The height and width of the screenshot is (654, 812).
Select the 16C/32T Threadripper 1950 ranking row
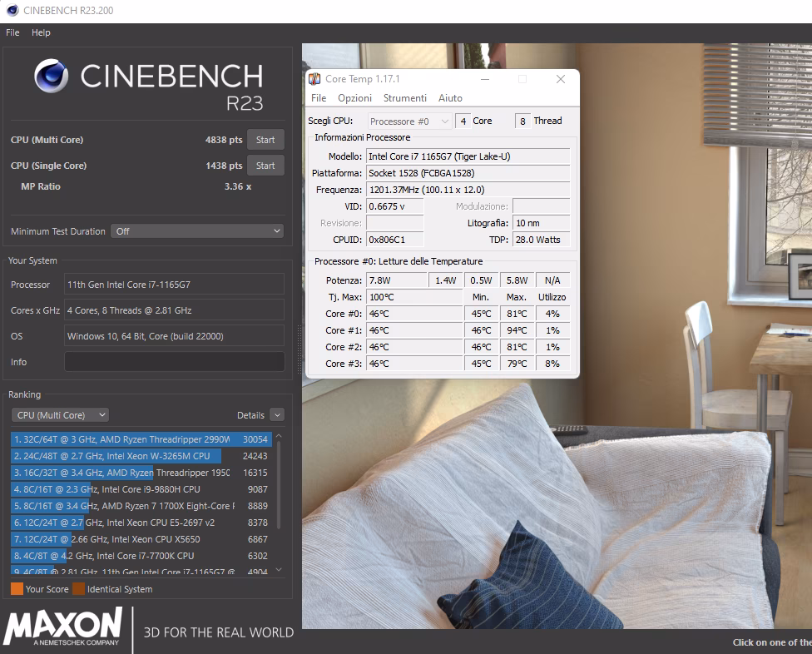141,473
